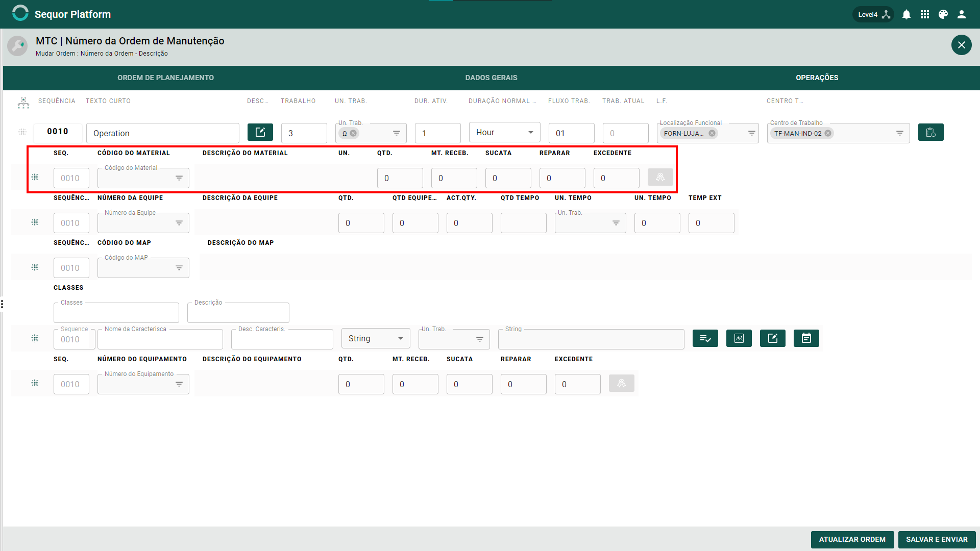
Task: Open the theme palette icon
Action: click(x=943, y=14)
